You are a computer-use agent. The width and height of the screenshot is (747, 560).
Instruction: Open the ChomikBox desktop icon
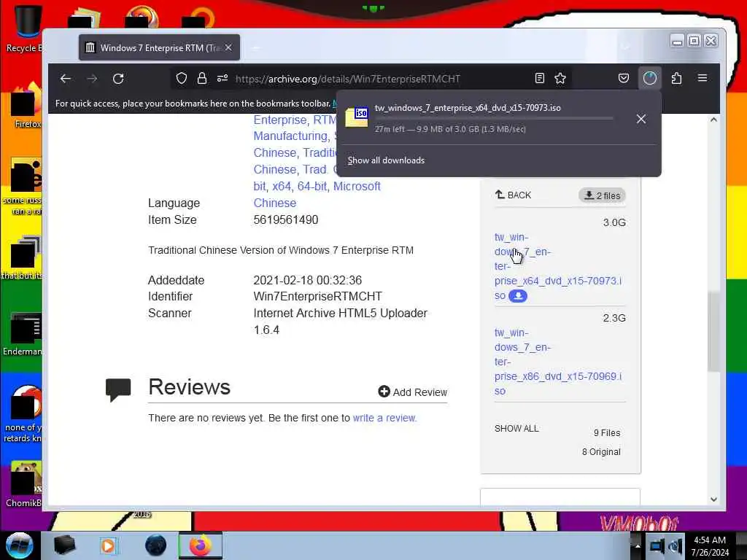click(24, 484)
